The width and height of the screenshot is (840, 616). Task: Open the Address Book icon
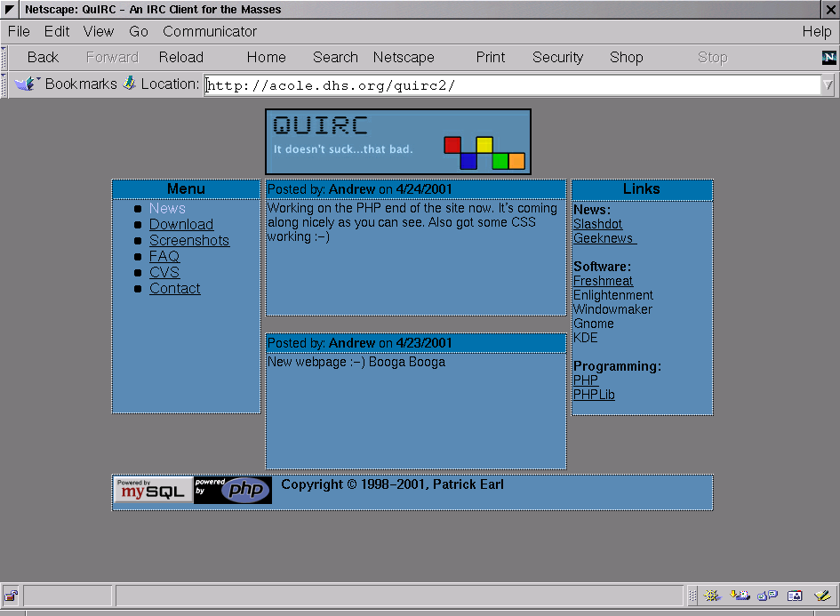coord(795,596)
